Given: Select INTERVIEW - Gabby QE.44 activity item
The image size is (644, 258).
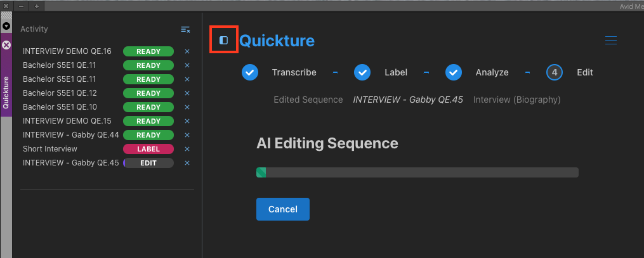Looking at the screenshot, I should tap(71, 136).
